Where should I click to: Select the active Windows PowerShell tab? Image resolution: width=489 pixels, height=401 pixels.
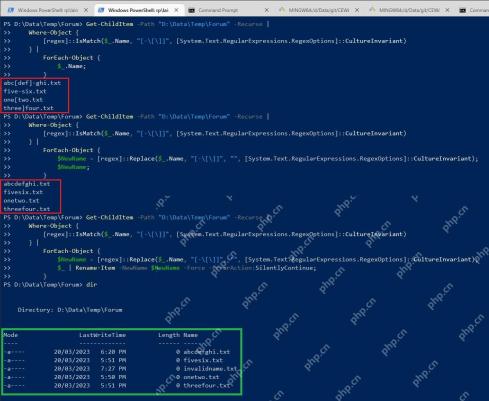(x=138, y=10)
